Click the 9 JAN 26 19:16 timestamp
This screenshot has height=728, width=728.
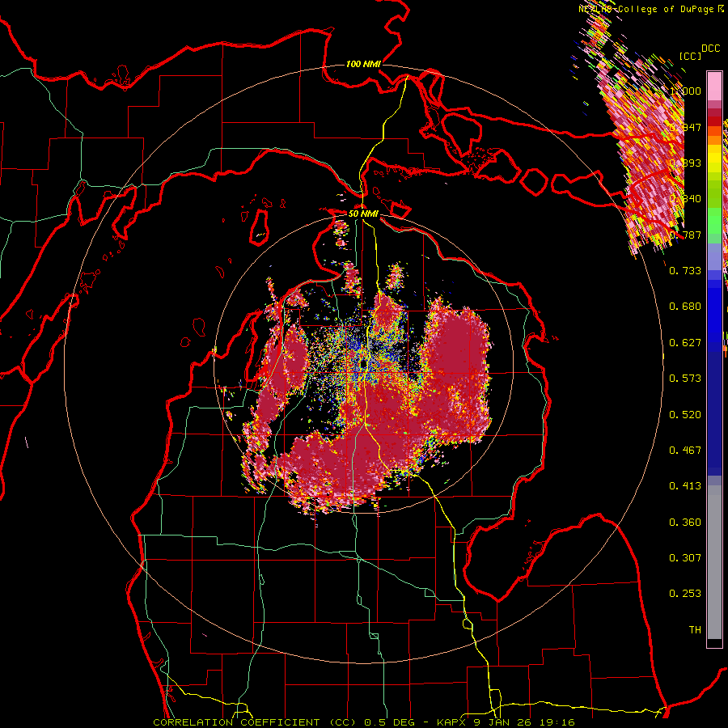coord(524,722)
